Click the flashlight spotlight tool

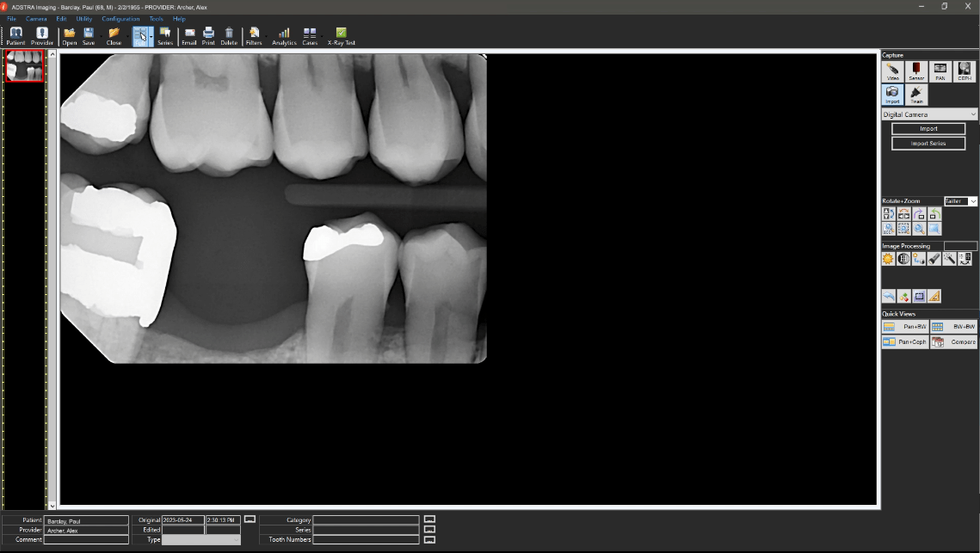point(934,259)
